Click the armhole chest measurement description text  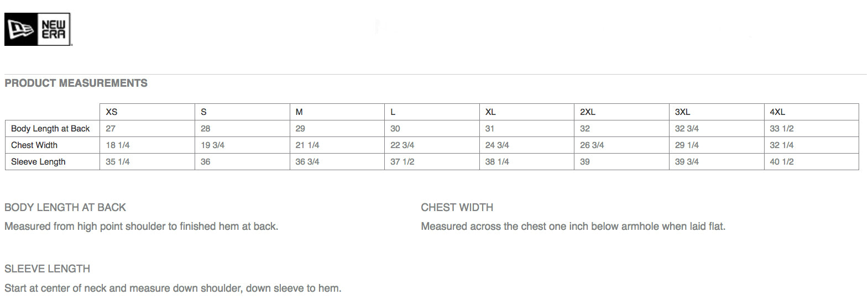573,226
